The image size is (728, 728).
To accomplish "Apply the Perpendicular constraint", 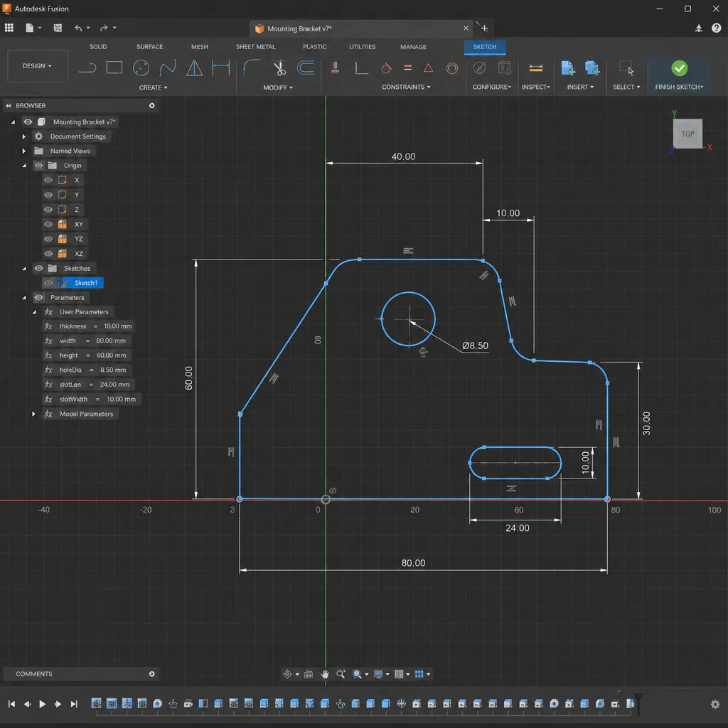I will pos(361,68).
